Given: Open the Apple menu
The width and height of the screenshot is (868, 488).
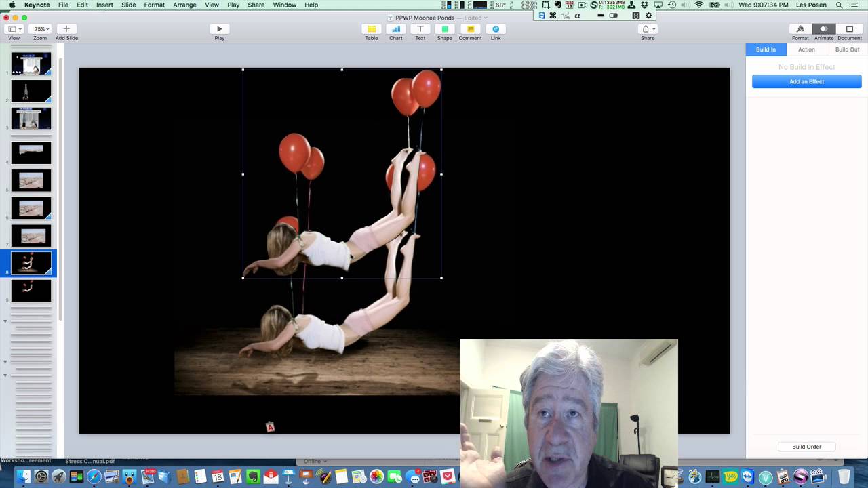Looking at the screenshot, I should coord(12,5).
